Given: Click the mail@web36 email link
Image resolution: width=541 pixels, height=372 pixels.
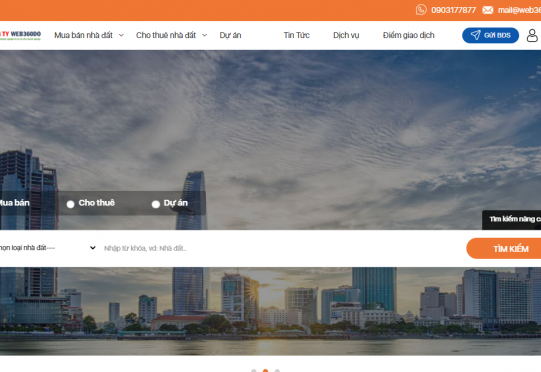Looking at the screenshot, I should coord(519,10).
